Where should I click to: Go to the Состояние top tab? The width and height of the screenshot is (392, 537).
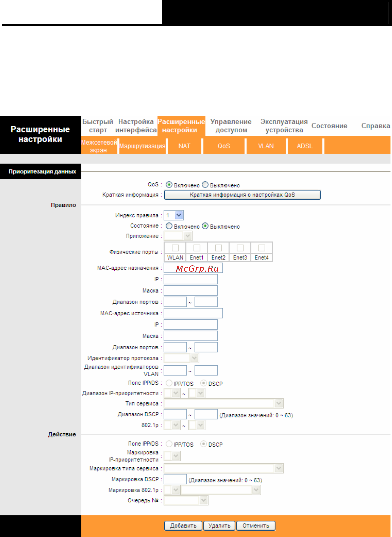(329, 126)
